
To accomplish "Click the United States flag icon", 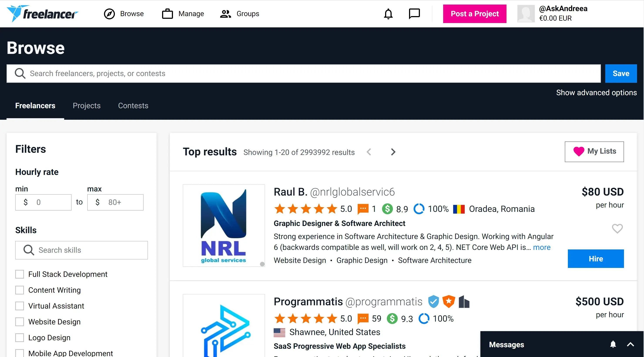I will coord(279,332).
